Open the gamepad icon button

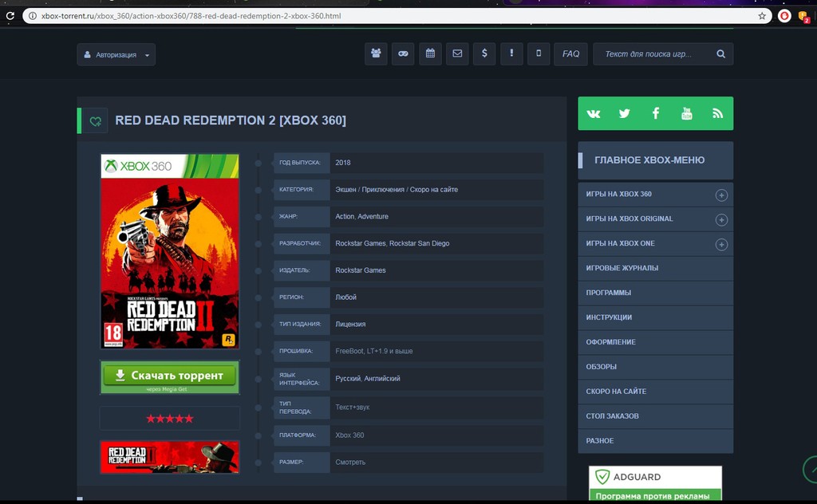point(403,53)
